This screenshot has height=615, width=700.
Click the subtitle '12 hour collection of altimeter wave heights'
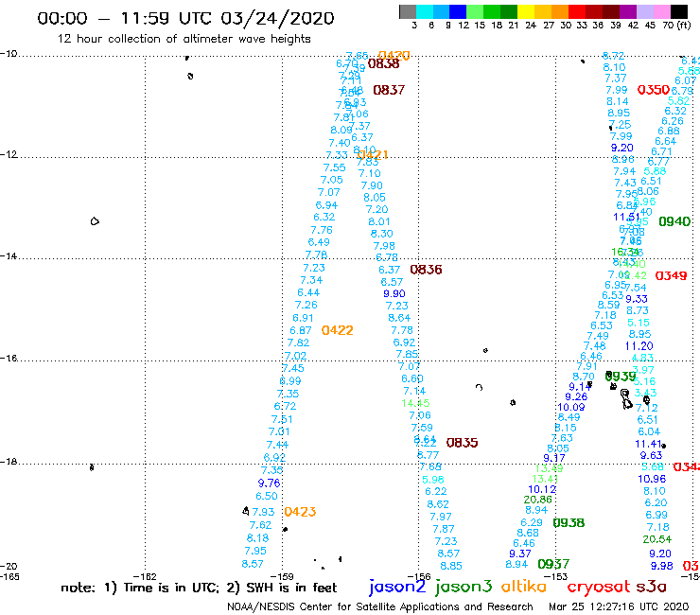click(184, 39)
